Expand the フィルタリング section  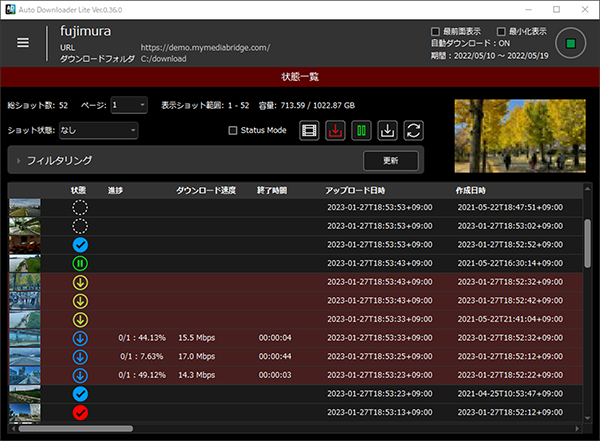click(x=20, y=160)
